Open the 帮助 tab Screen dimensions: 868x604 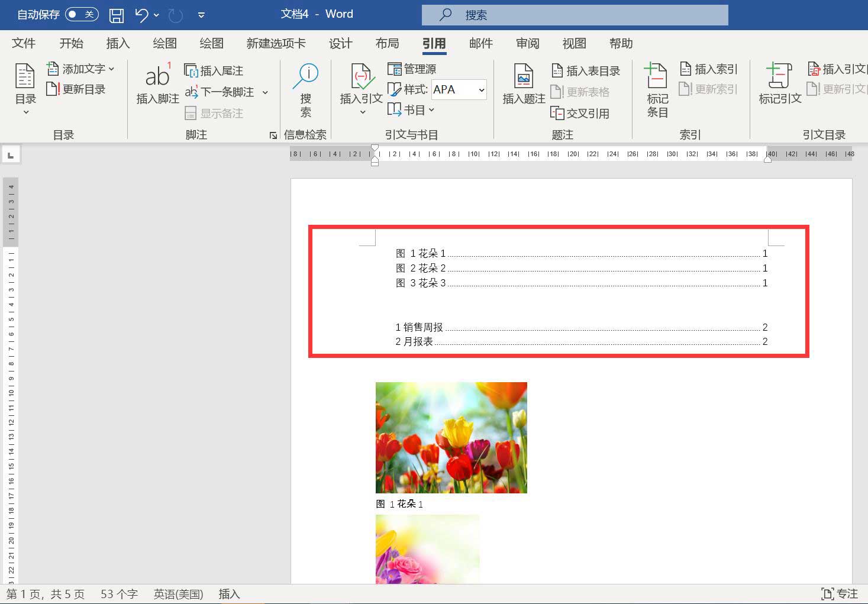coord(621,43)
